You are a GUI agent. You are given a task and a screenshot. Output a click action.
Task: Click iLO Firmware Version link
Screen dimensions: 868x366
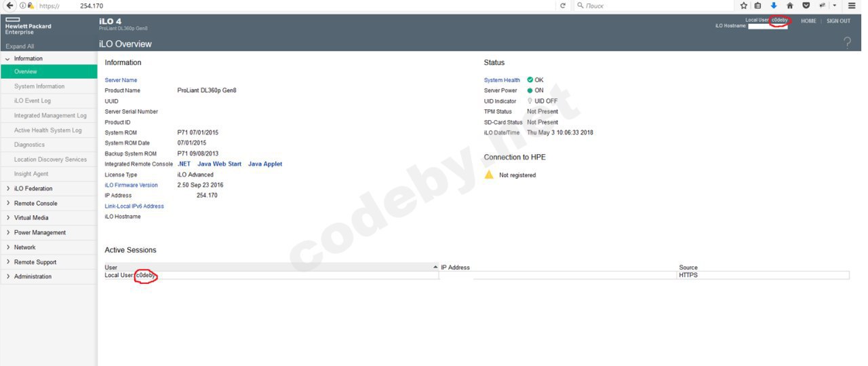[x=131, y=185]
